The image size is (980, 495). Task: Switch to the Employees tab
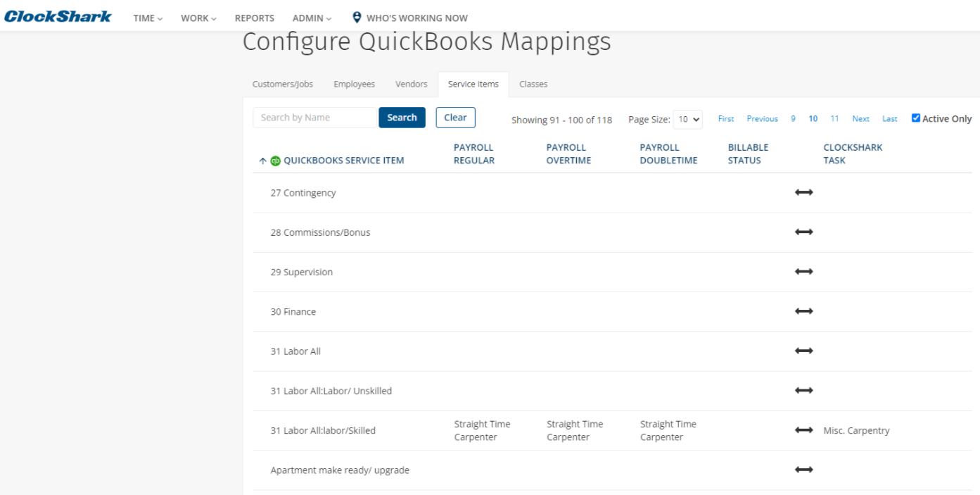(355, 84)
